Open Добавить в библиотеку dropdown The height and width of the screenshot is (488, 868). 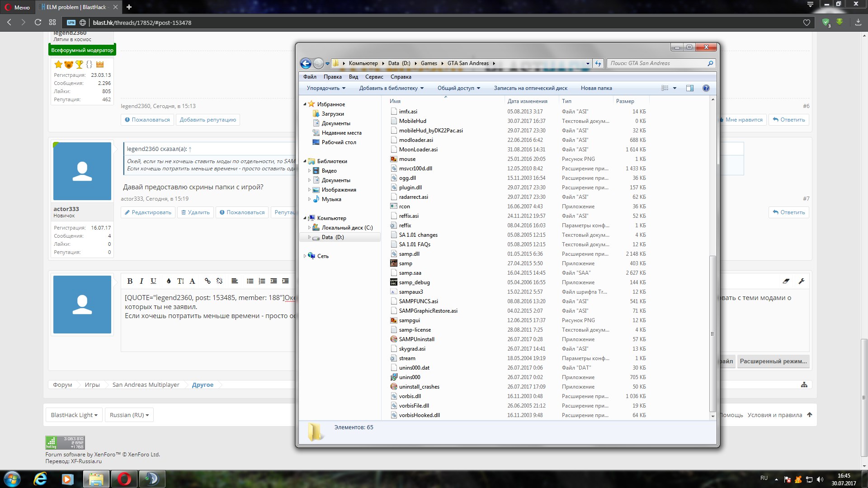click(392, 88)
